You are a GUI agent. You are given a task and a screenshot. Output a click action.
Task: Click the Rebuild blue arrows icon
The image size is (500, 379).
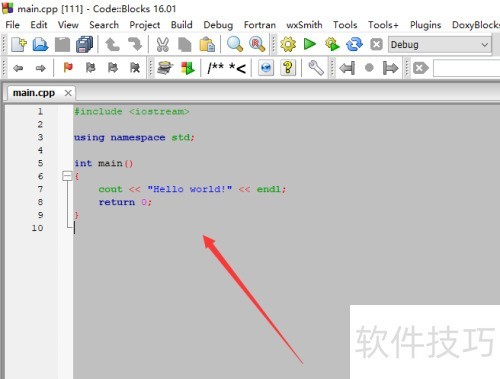click(x=354, y=44)
